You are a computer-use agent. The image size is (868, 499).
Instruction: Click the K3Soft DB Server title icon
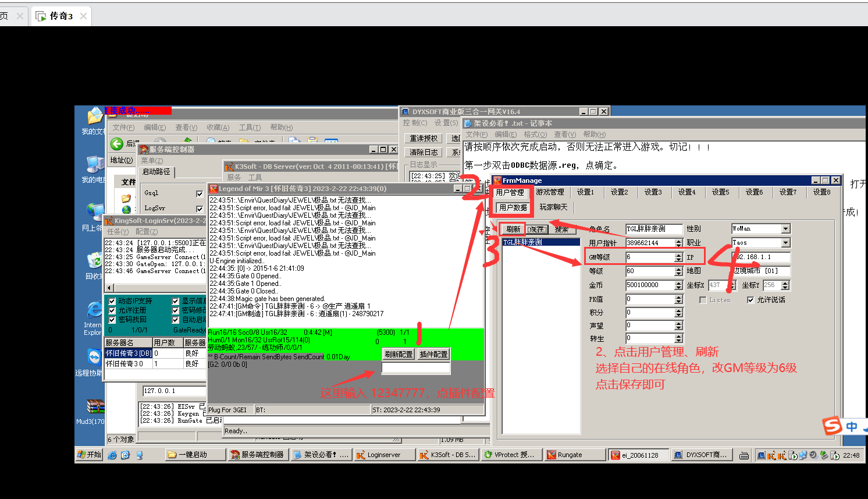230,166
